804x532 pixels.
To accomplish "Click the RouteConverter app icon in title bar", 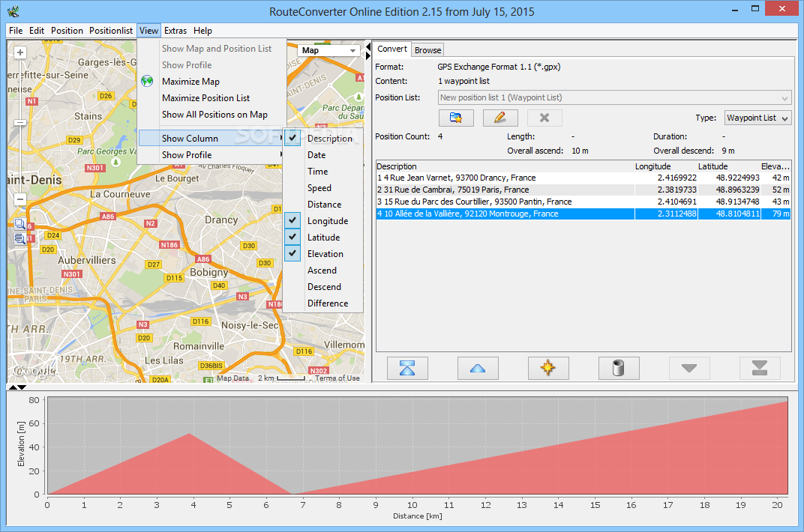I will pos(13,10).
